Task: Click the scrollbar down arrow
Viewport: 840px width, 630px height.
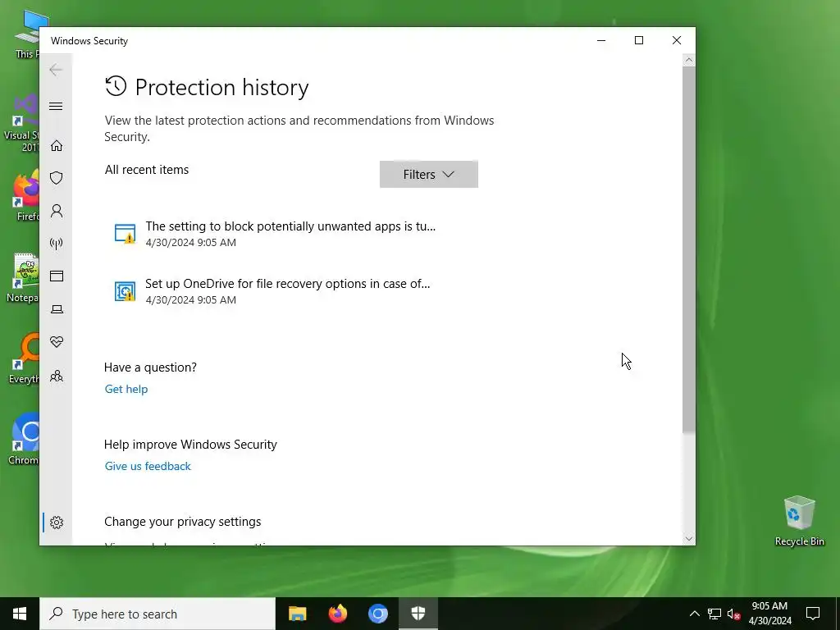Action: point(688,538)
